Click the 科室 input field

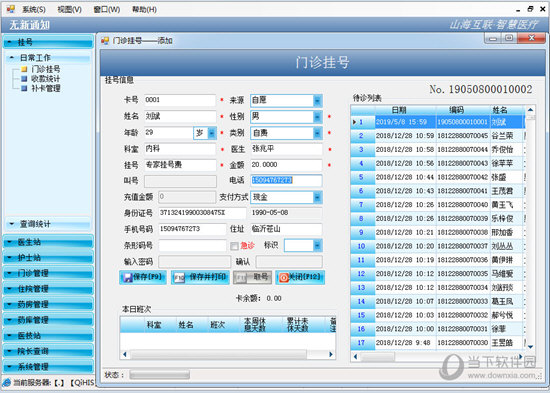point(180,149)
